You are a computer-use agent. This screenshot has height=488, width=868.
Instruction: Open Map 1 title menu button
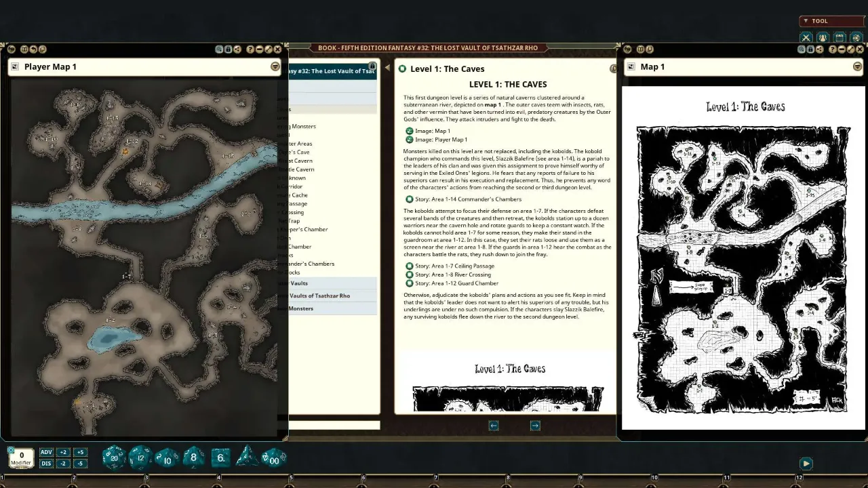pyautogui.click(x=858, y=66)
